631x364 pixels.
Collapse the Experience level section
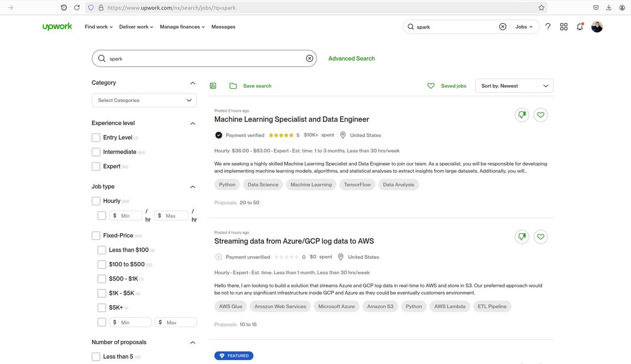tap(192, 123)
